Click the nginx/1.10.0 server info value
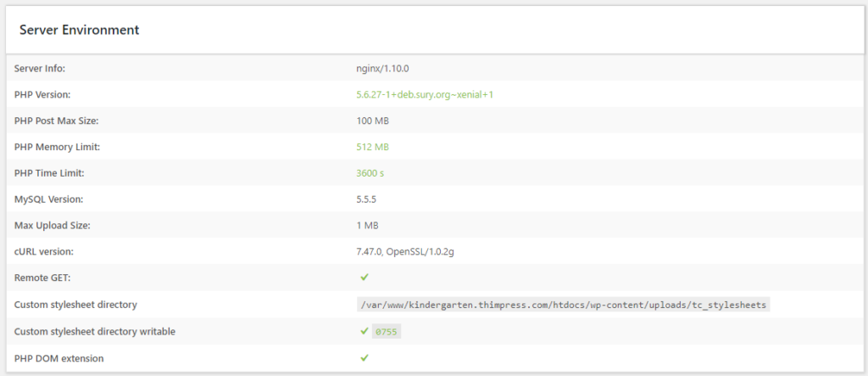 [x=387, y=68]
